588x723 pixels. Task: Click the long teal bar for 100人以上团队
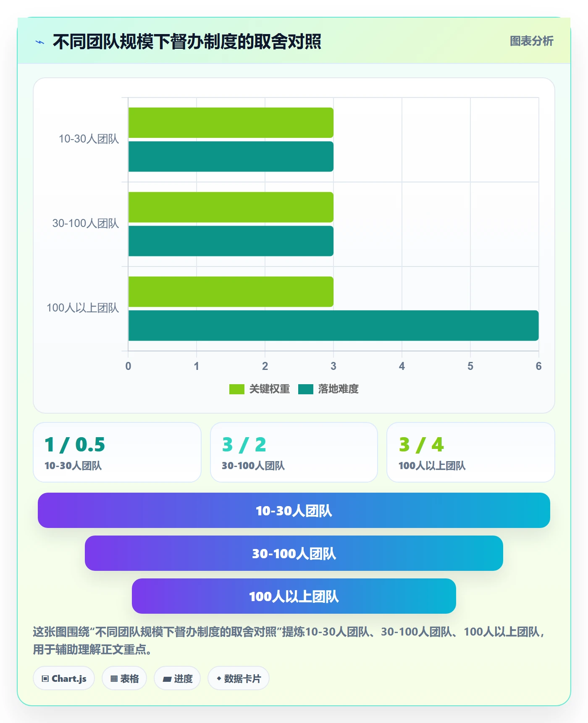pos(333,325)
